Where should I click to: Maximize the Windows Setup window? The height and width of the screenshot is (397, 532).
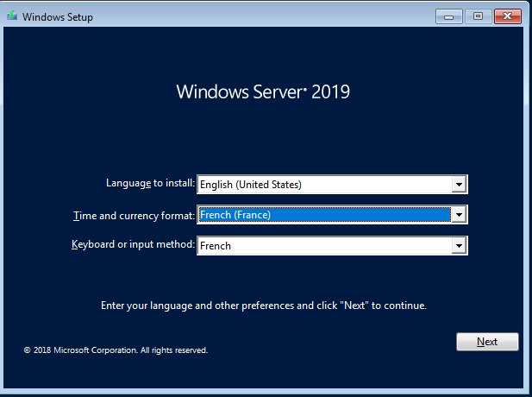point(478,16)
